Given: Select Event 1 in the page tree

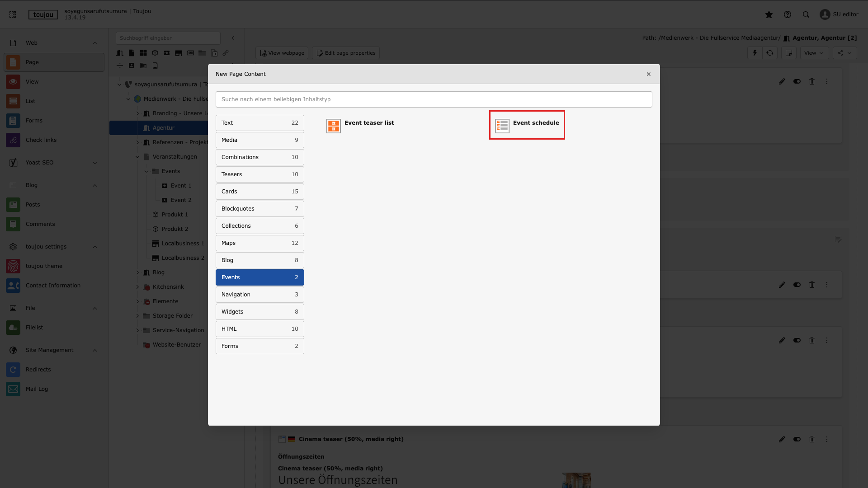Looking at the screenshot, I should (x=181, y=186).
